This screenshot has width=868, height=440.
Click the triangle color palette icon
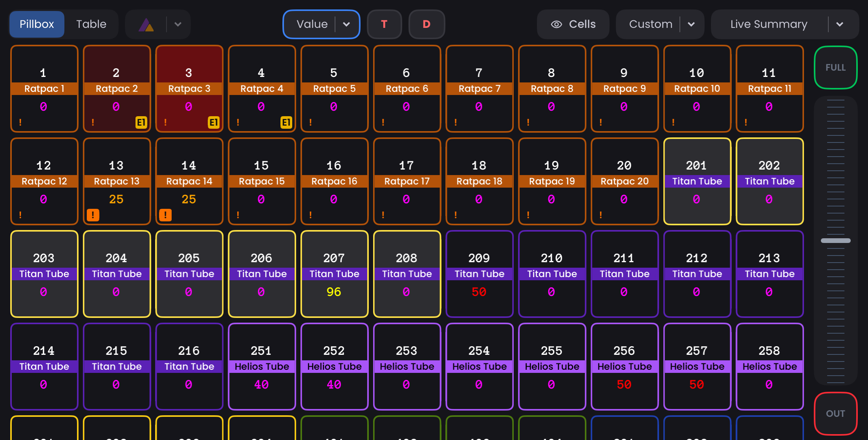146,25
